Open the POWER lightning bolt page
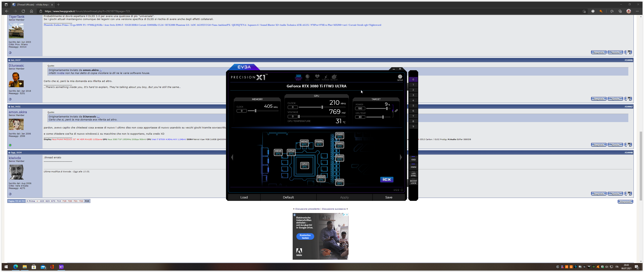The height and width of the screenshot is (272, 644). [325, 77]
